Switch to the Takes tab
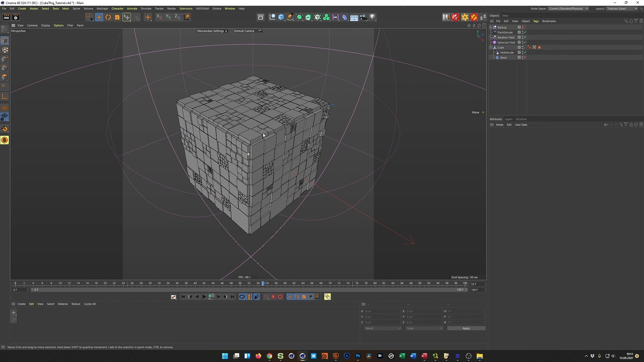644x362 pixels. click(505, 15)
